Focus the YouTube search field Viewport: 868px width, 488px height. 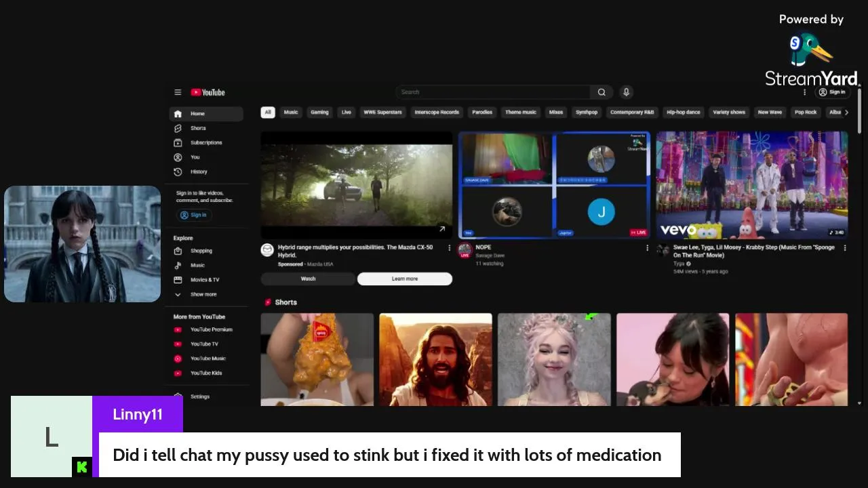[x=494, y=92]
